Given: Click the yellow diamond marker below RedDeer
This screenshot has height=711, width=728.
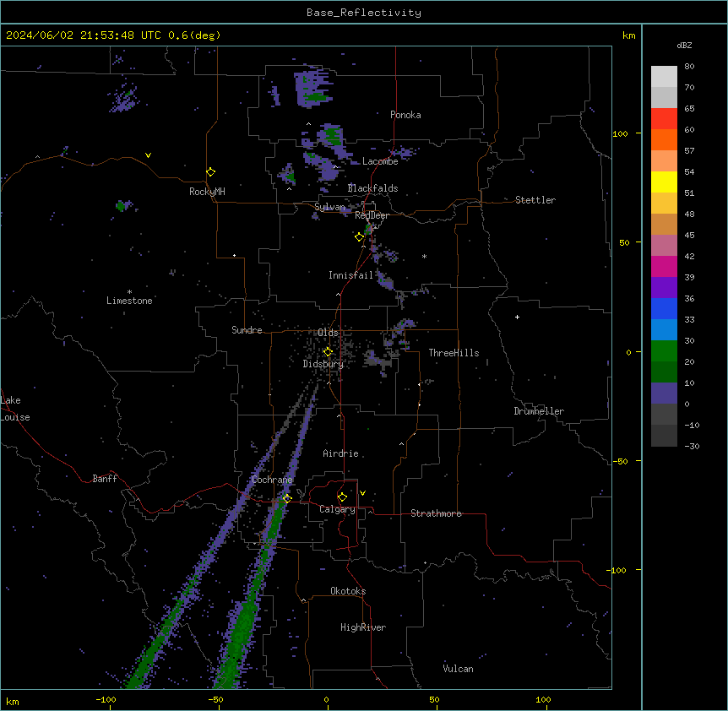Looking at the screenshot, I should coord(360,237).
